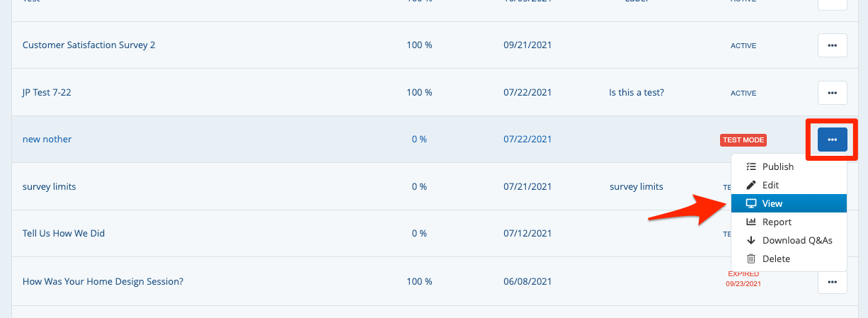Click the Report bar chart icon
This screenshot has width=868, height=318.
(x=751, y=222)
